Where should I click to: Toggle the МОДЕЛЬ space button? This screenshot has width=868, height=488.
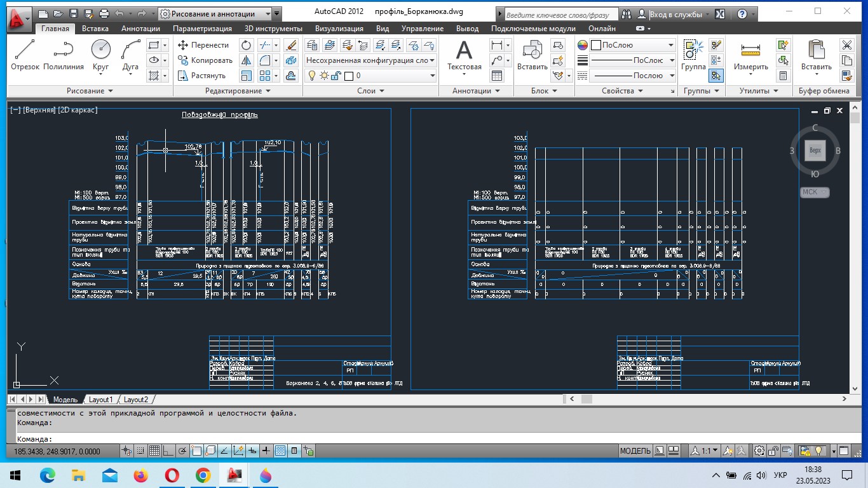click(x=635, y=451)
